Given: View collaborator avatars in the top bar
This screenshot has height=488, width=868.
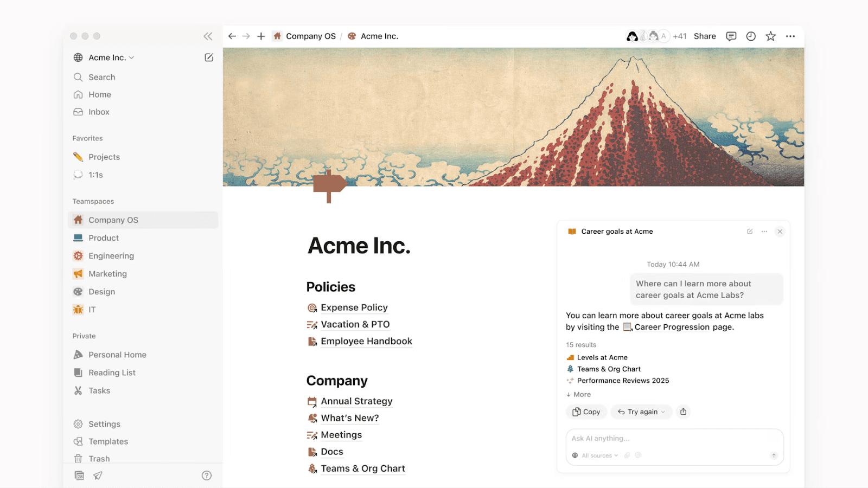Looking at the screenshot, I should (648, 36).
